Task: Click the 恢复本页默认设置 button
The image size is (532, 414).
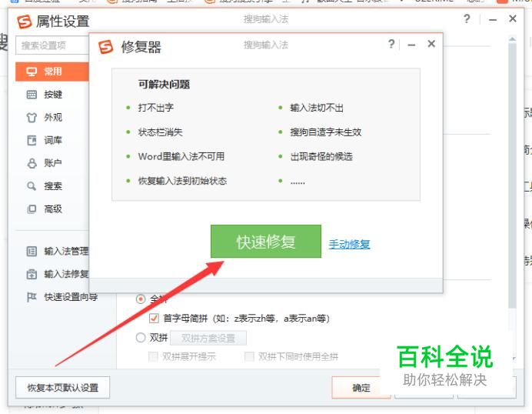Action: [63, 388]
